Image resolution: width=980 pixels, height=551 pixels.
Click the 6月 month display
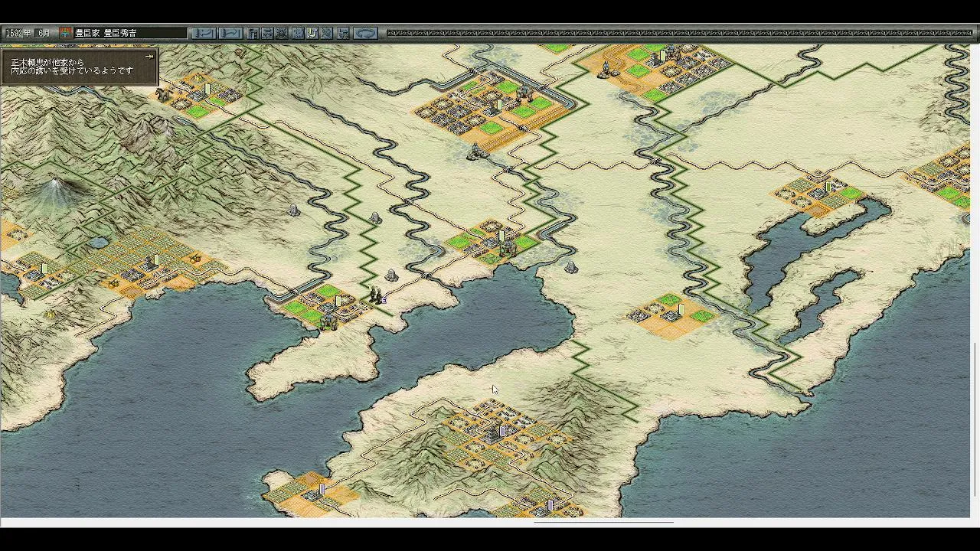[x=44, y=33]
